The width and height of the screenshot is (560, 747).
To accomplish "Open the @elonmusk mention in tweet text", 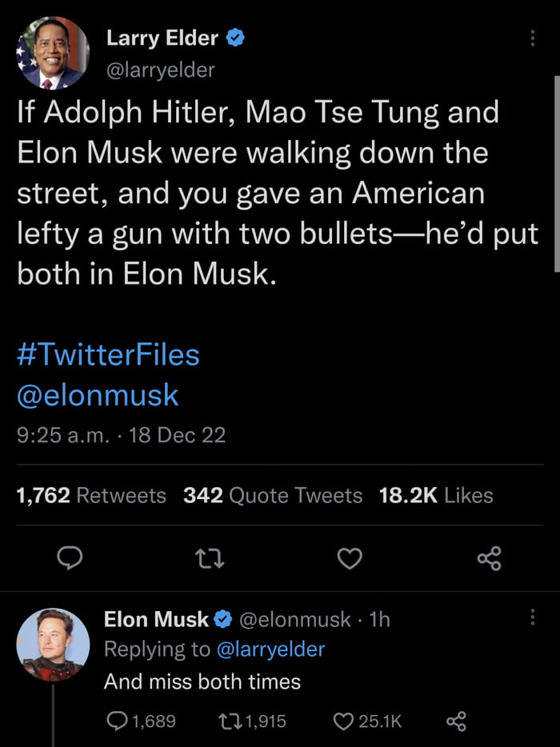I will point(98,394).
